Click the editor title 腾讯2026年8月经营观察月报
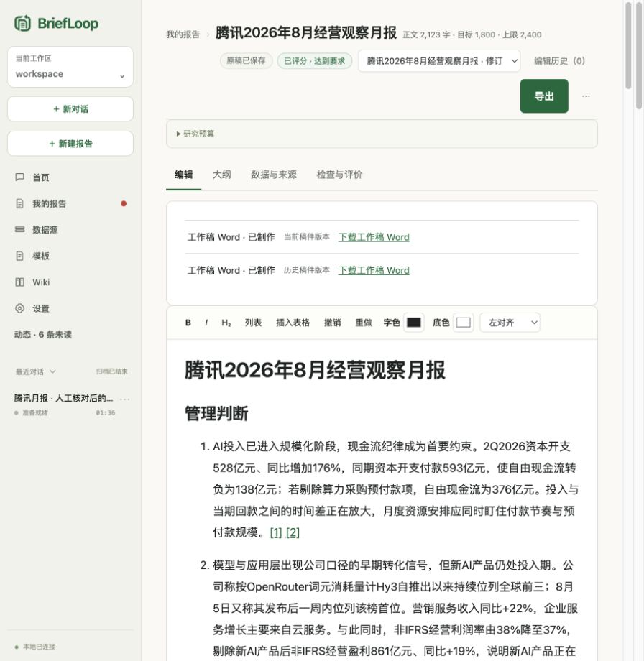Screen dimensions: 644x661 315,370
